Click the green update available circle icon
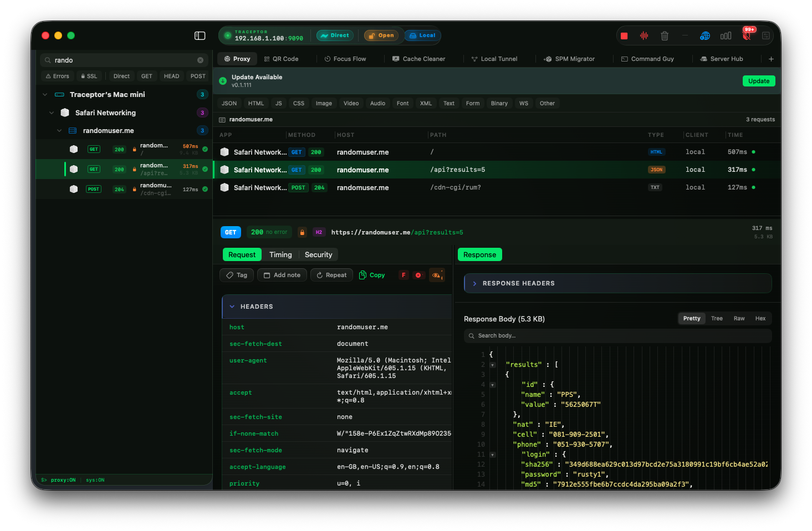 (223, 81)
